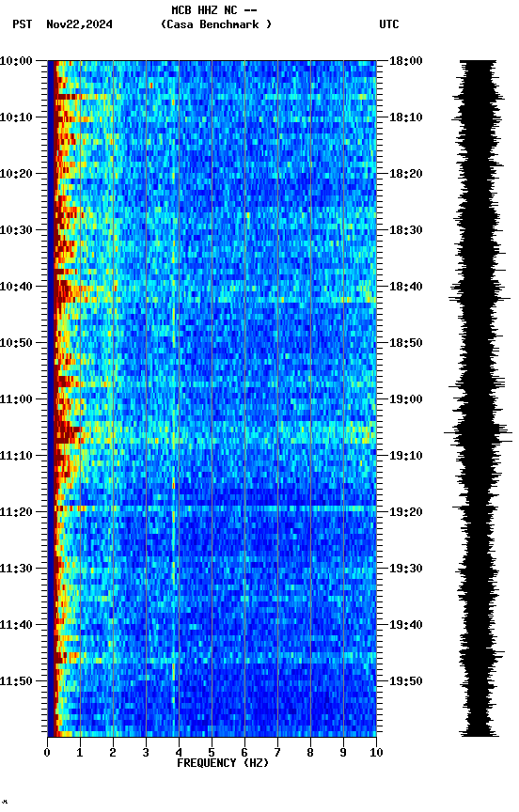Click the UTC time label 18:00
Image resolution: width=519 pixels, height=812 pixels.
point(406,61)
